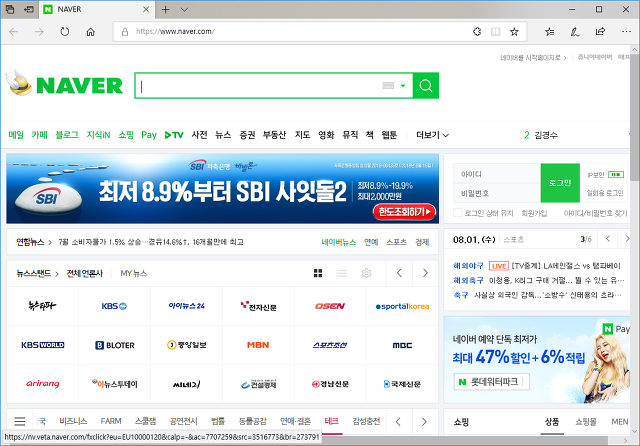Image resolution: width=640 pixels, height=446 pixels.
Task: Click the previous arrow in sports panel
Action: pos(608,238)
